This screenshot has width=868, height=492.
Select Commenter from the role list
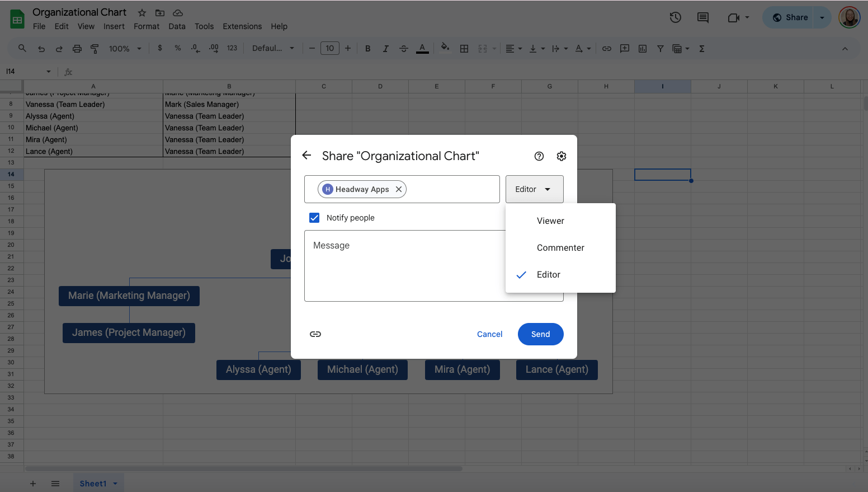click(x=560, y=248)
